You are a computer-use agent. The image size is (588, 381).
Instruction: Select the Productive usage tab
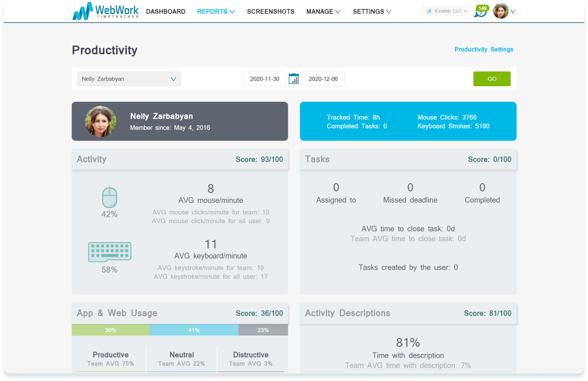pyautogui.click(x=111, y=359)
